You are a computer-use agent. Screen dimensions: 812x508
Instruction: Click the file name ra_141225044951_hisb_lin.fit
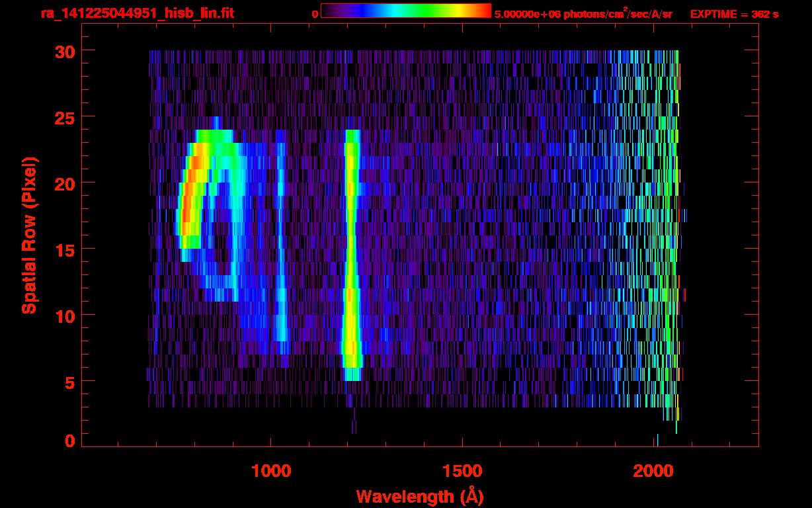point(137,13)
